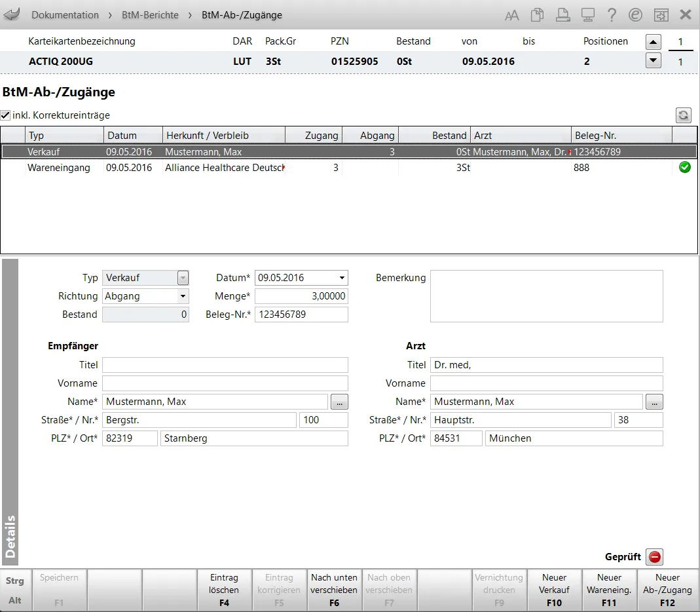
Task: Click Nach unten verschieben F6 button
Action: coord(334,590)
